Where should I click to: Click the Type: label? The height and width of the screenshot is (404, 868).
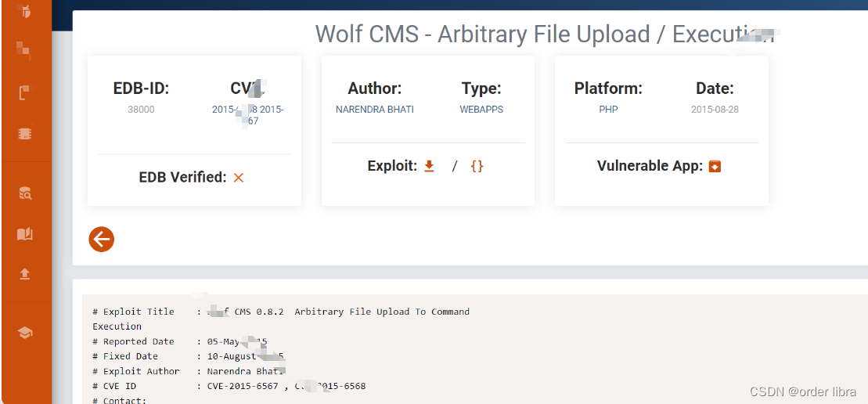(481, 88)
